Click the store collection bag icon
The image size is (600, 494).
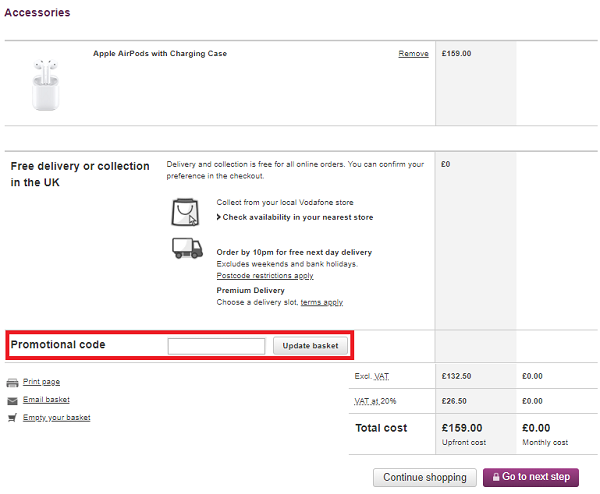coord(185,212)
